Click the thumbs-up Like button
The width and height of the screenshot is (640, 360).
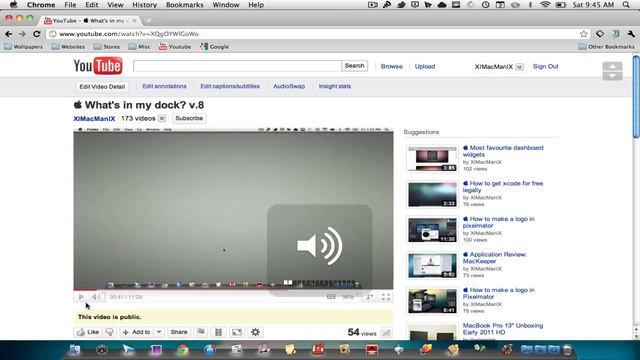coord(88,332)
